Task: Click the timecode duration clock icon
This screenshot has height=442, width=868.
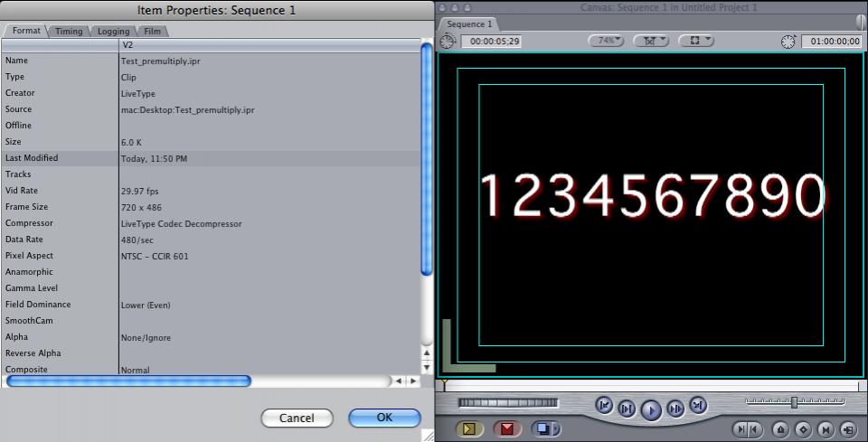Action: coord(448,41)
